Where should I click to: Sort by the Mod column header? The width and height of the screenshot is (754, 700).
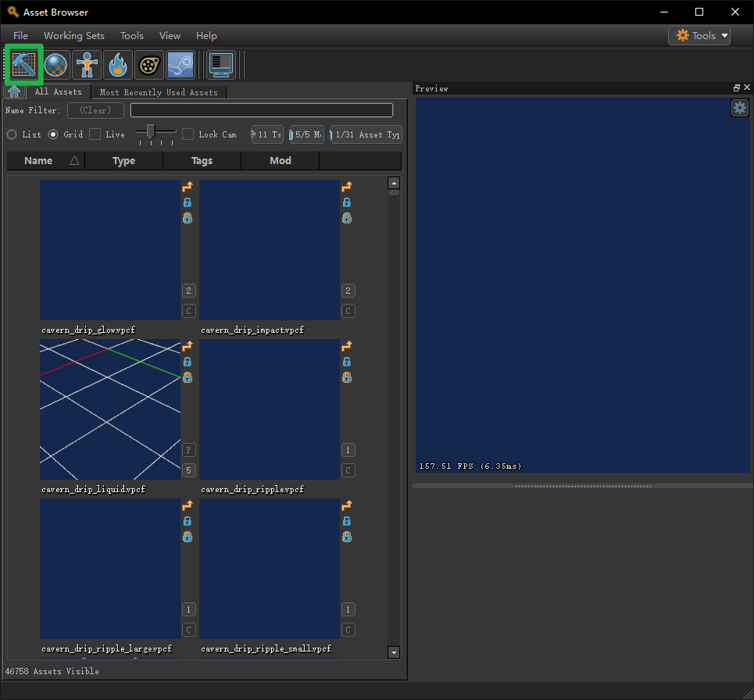tap(281, 161)
